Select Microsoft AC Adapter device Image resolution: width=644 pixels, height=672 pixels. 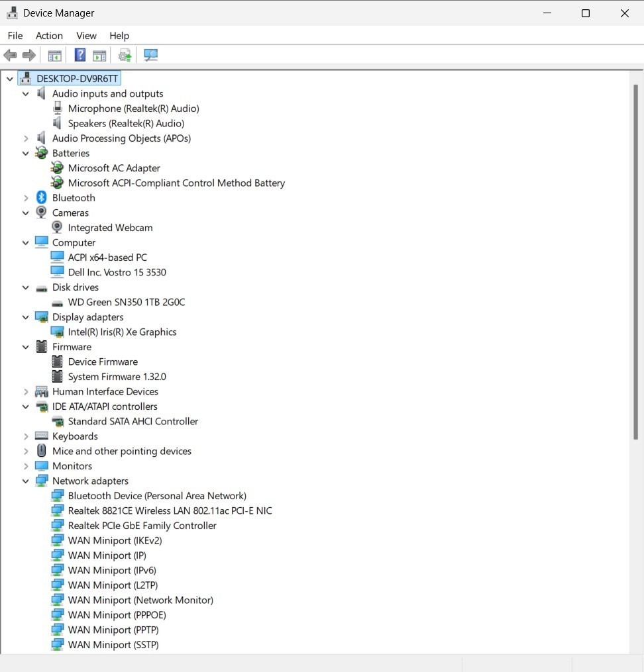pos(114,168)
